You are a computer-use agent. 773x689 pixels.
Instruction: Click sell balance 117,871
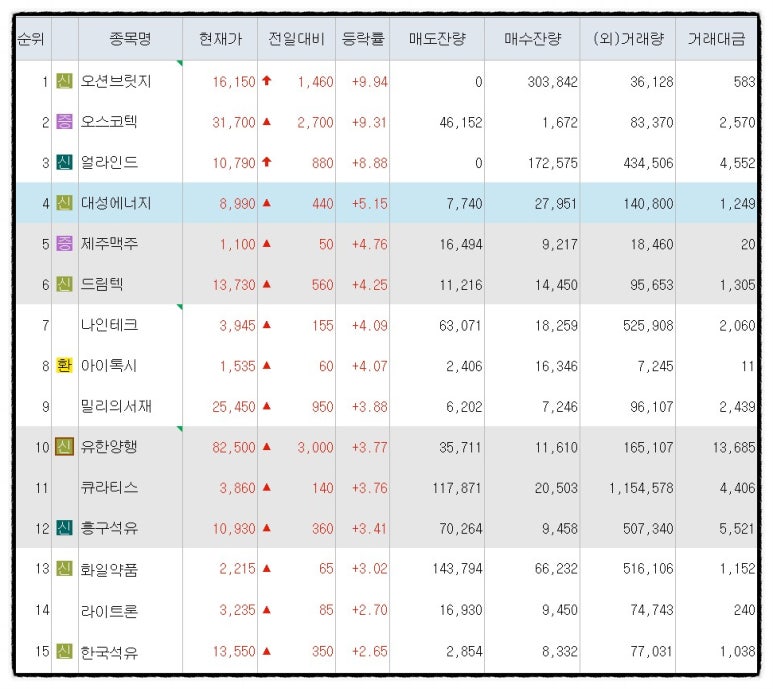[457, 488]
